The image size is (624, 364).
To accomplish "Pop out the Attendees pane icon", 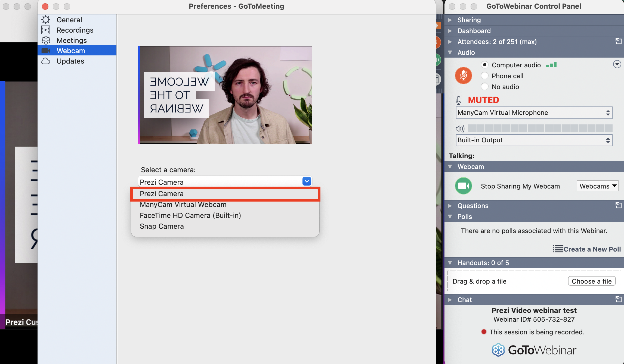I will click(618, 41).
